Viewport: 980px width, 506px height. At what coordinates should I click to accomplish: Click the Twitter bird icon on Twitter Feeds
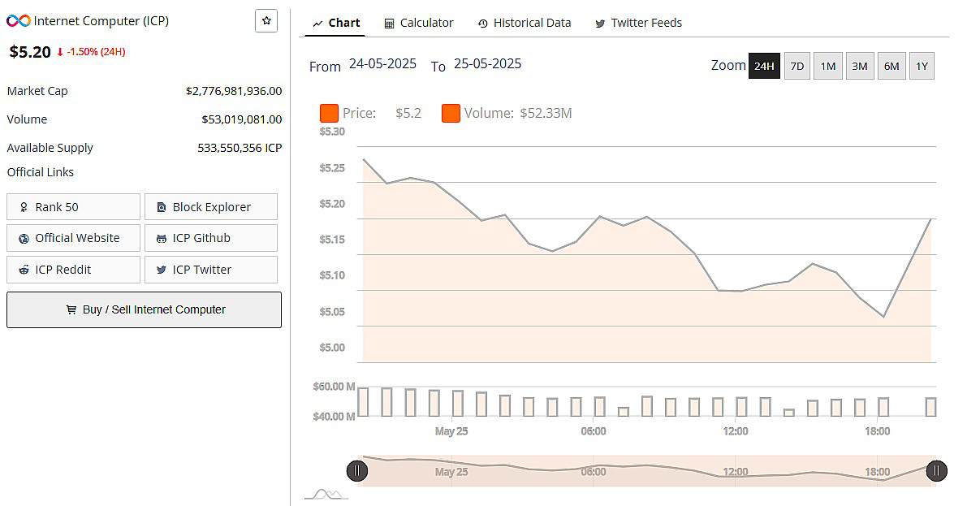click(x=600, y=24)
